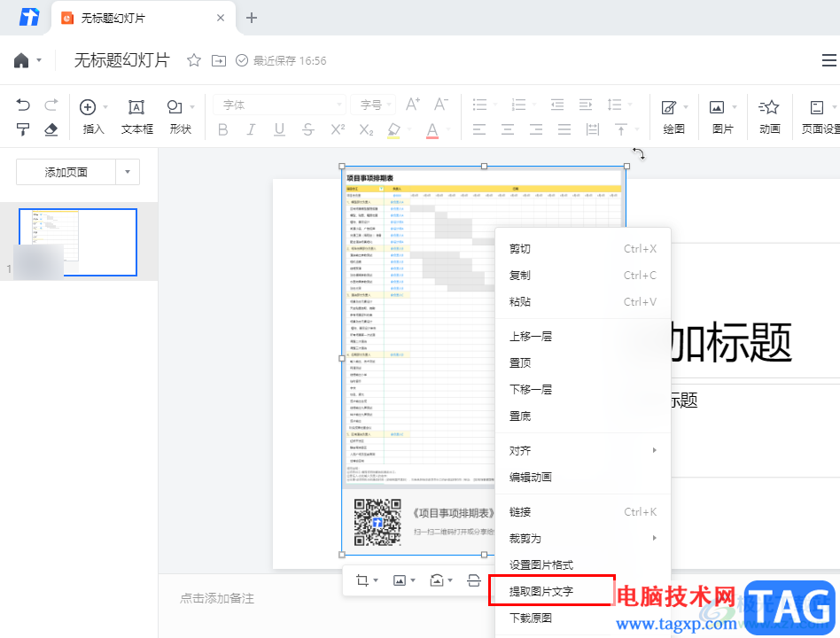840x638 pixels.
Task: Toggle italic formatting
Action: (252, 129)
